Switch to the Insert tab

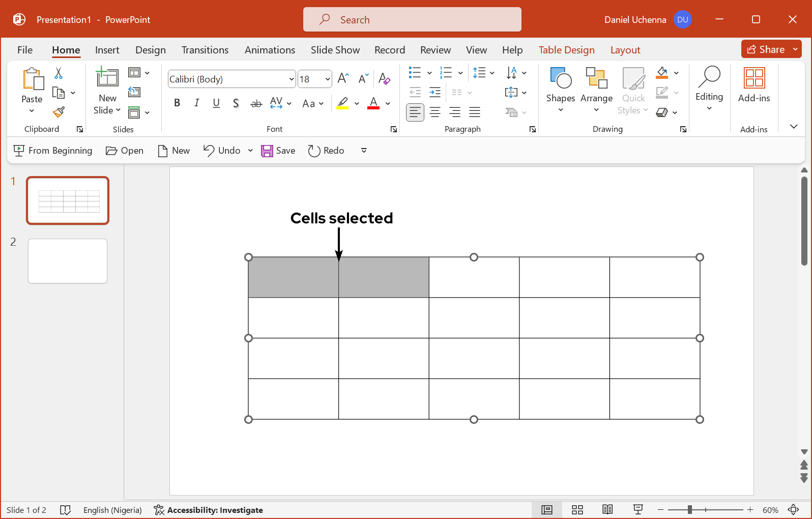(107, 50)
